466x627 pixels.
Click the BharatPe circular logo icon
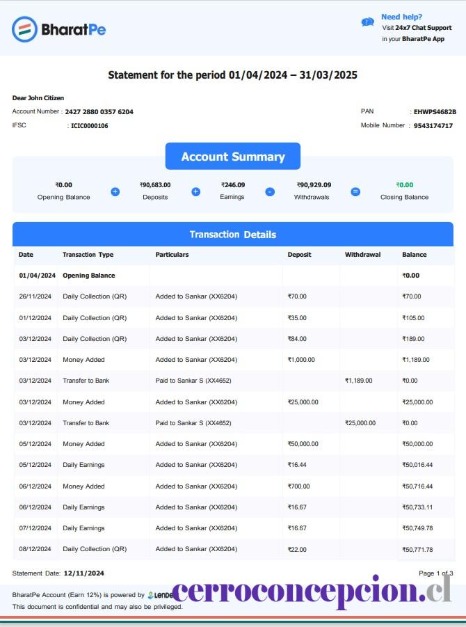point(24,29)
